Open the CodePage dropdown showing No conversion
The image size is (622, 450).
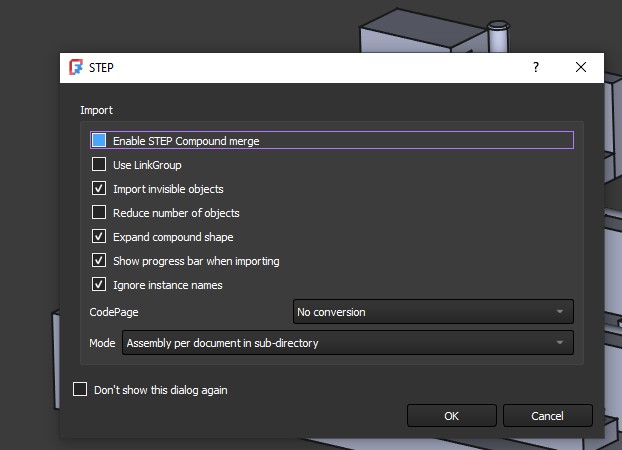point(432,312)
